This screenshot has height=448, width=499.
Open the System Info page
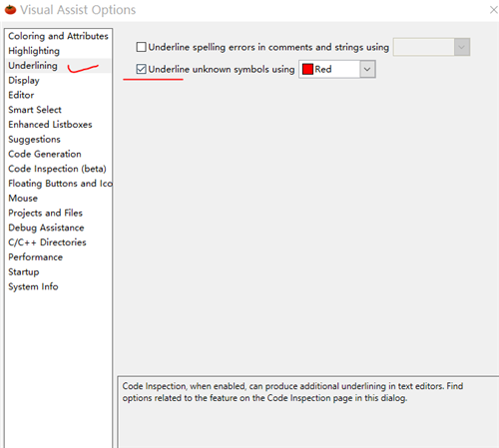point(33,286)
